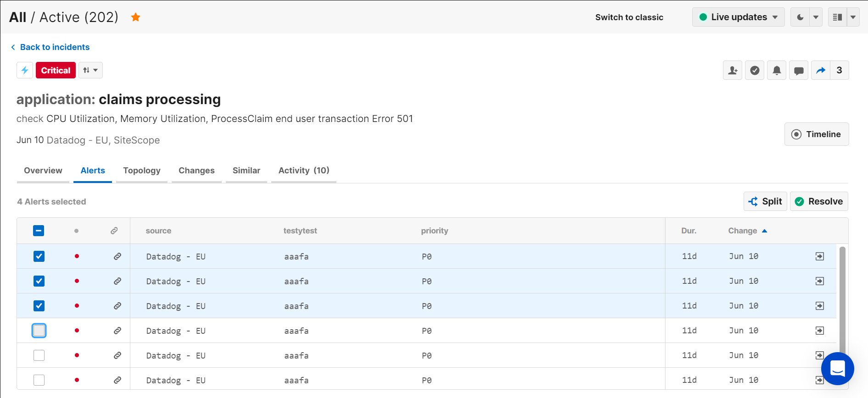Switch to the Topology tab
Viewport: 868px width, 398px height.
[141, 171]
